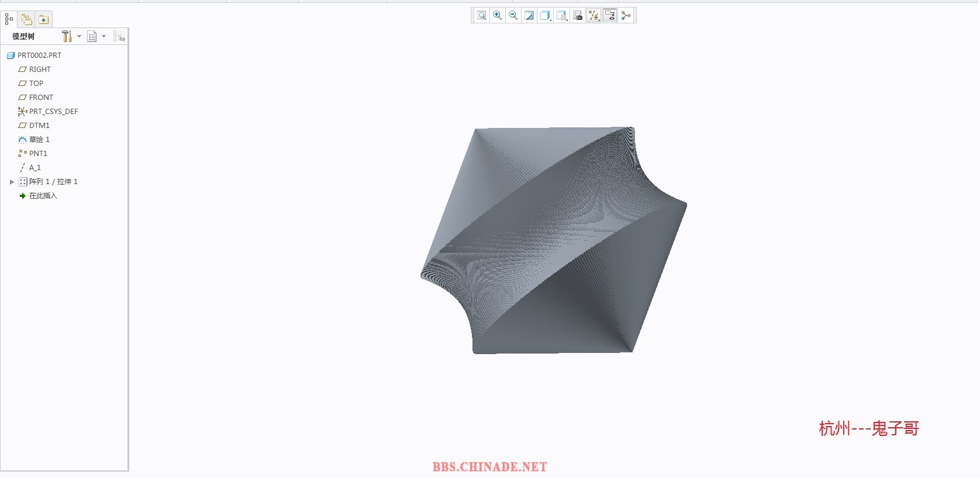Viewport: 980px width, 478px height.
Task: Open the Show dropdown arrow in tree header
Action: [x=104, y=36]
